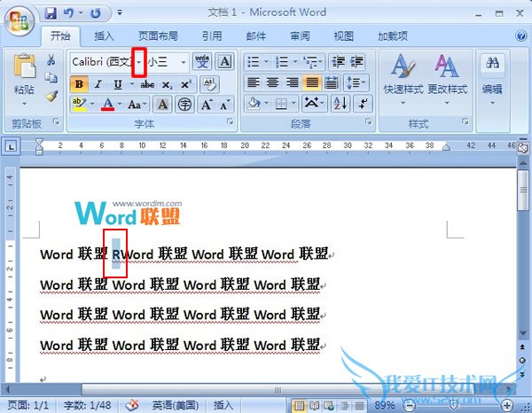Save the document from Quick Access toolbar
The width and height of the screenshot is (532, 413).
51,13
